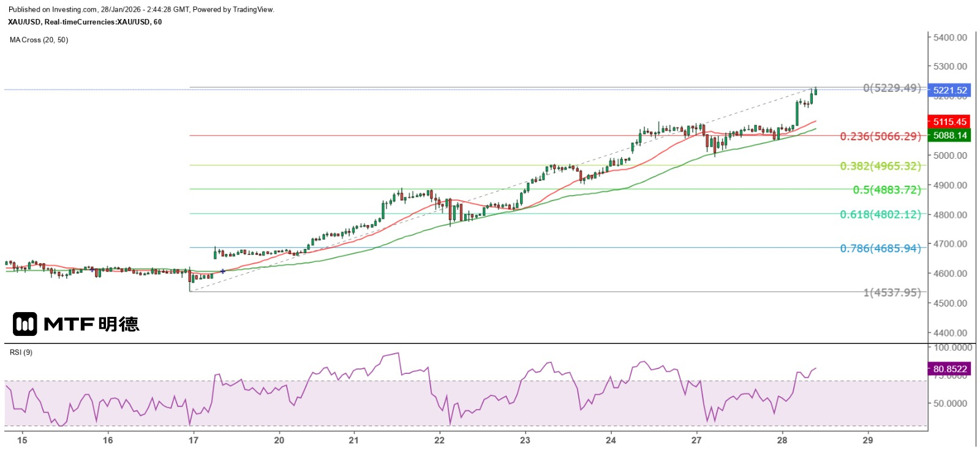This screenshot has width=980, height=450.
Task: Click date 22 on the time axis
Action: (439, 440)
